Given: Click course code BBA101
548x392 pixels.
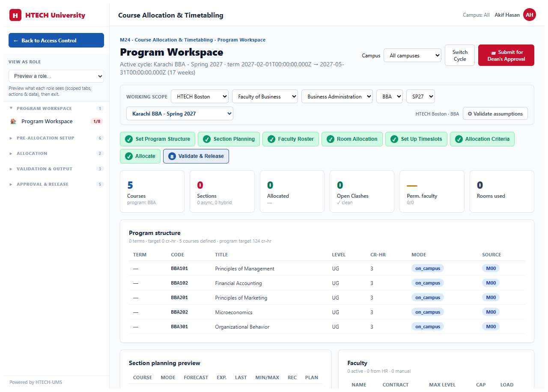Looking at the screenshot, I should tap(179, 269).
